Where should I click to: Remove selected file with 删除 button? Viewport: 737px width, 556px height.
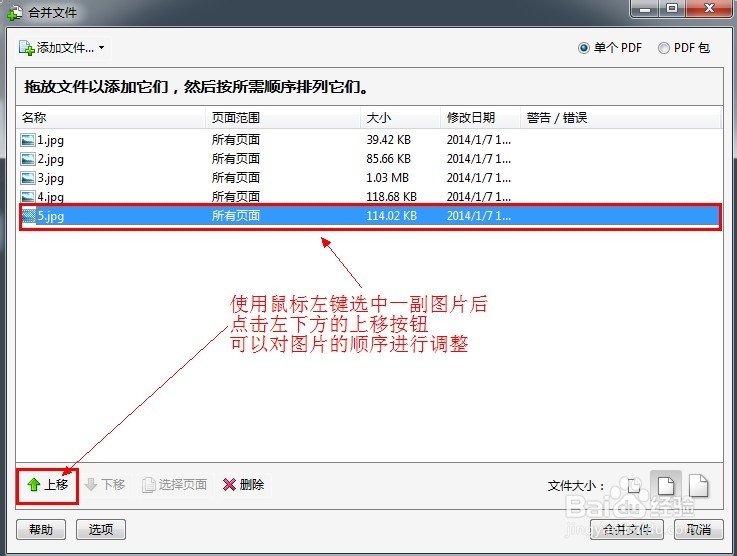pos(243,485)
